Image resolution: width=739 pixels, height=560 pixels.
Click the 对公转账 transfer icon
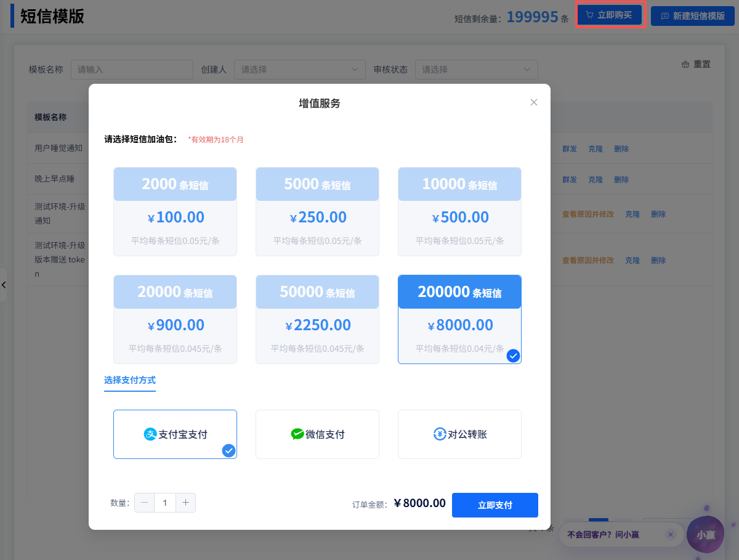(x=440, y=434)
